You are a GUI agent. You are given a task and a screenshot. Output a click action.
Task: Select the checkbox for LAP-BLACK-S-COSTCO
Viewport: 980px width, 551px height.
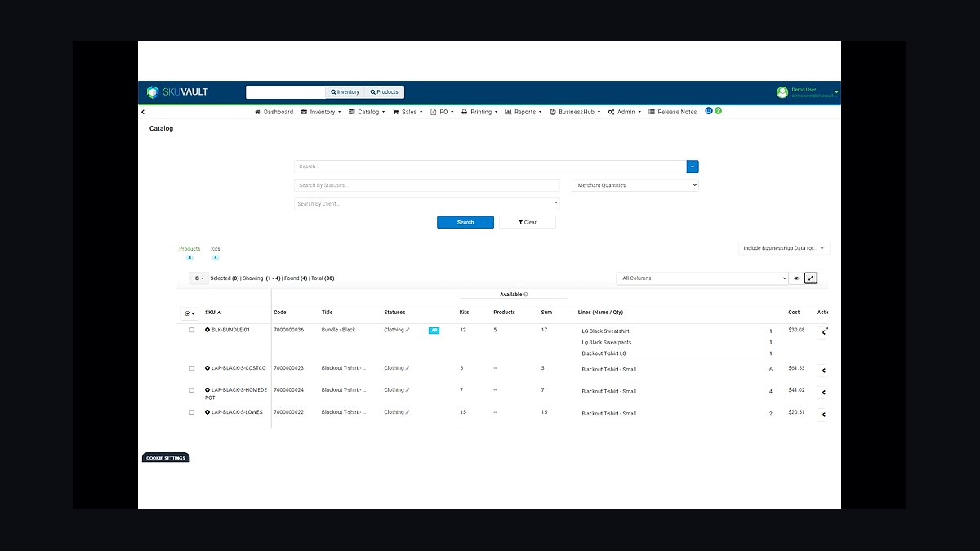pos(192,368)
